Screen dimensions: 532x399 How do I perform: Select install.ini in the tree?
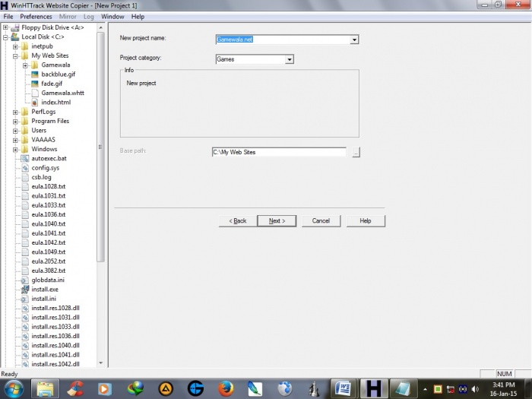pyautogui.click(x=44, y=299)
